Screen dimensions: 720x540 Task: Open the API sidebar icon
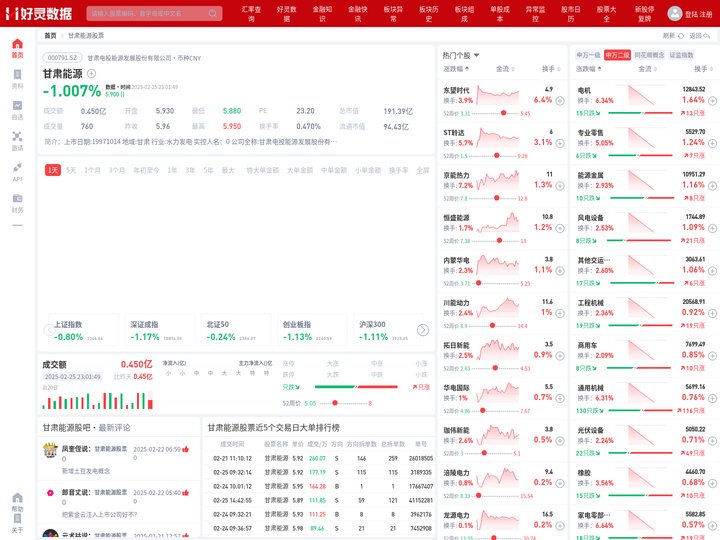pyautogui.click(x=17, y=172)
